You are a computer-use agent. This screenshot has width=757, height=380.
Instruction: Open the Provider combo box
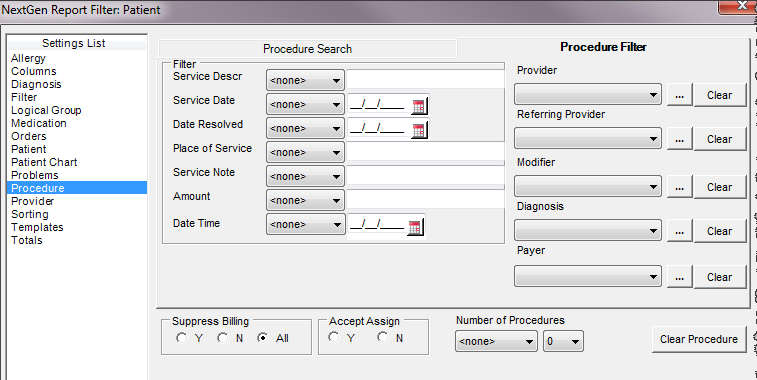coord(588,95)
